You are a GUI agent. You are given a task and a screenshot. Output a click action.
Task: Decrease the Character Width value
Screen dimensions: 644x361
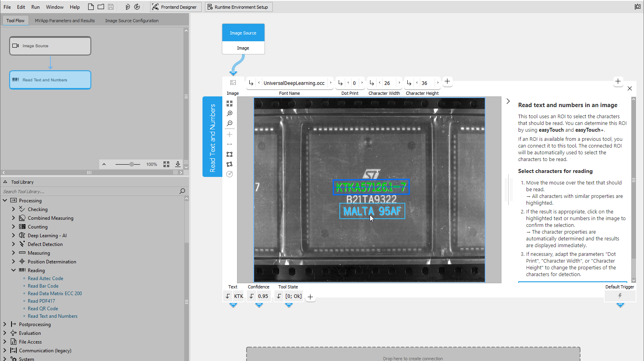coord(380,83)
